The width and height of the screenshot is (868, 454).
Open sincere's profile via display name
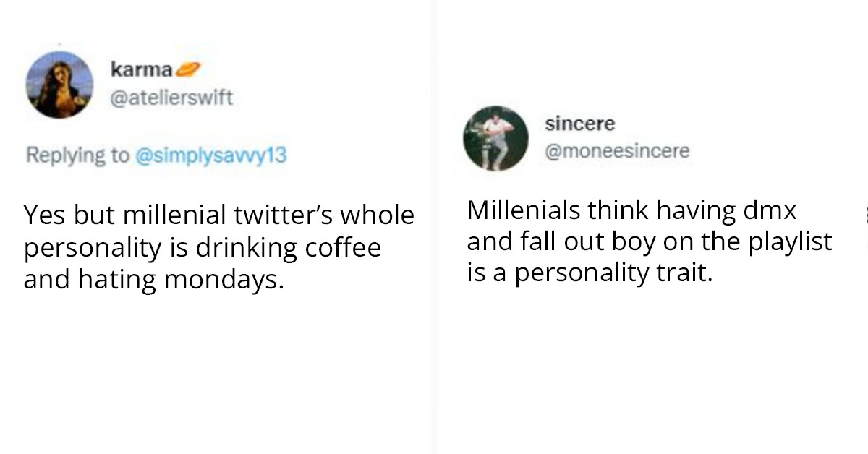(x=579, y=123)
